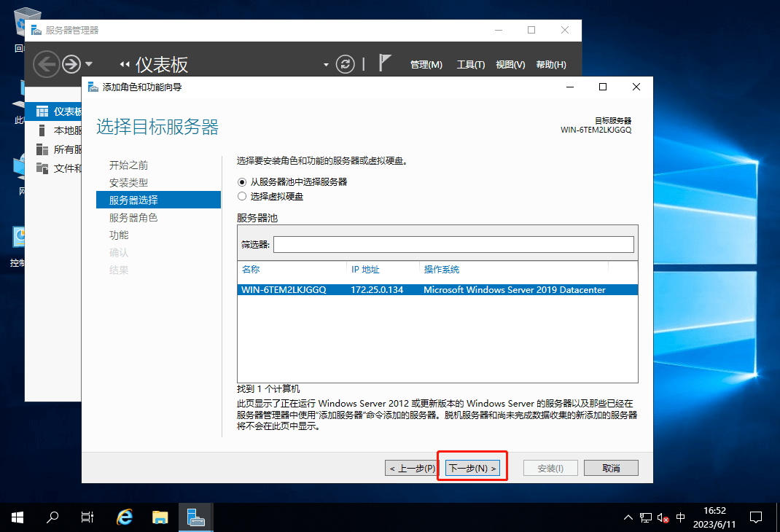Go to 功能 wizard step
Screen dimensions: 780x532
118,235
